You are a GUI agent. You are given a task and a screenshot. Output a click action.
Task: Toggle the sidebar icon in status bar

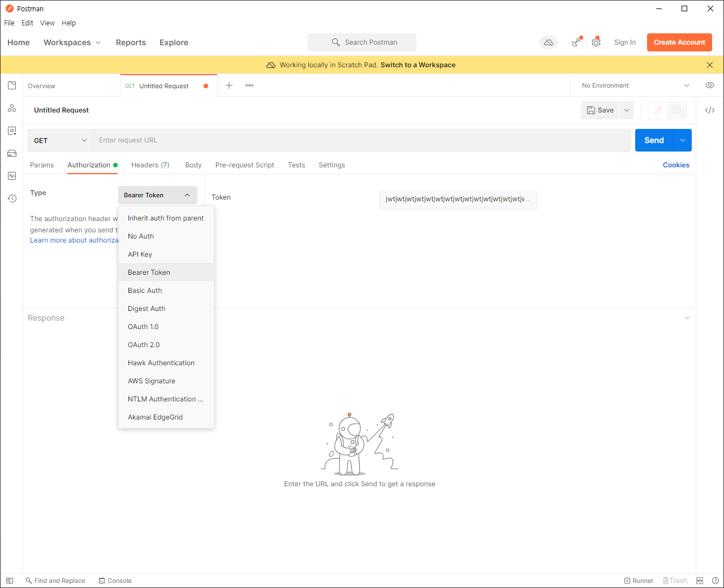coord(10,581)
